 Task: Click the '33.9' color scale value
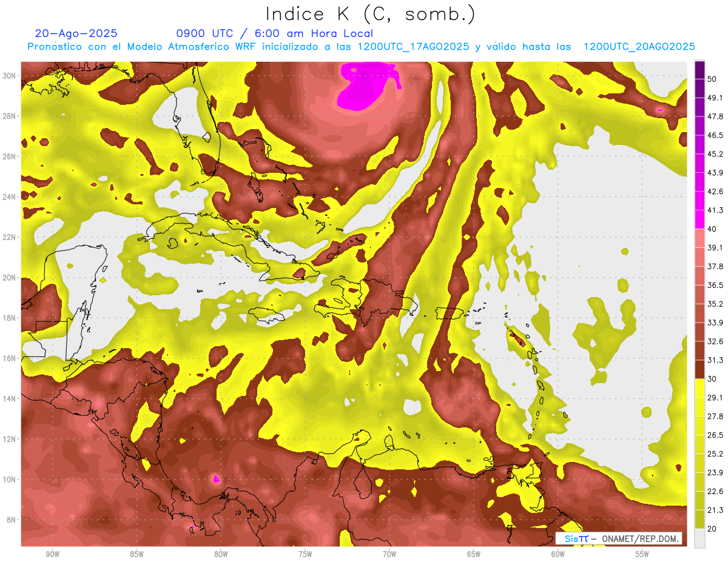tap(715, 323)
